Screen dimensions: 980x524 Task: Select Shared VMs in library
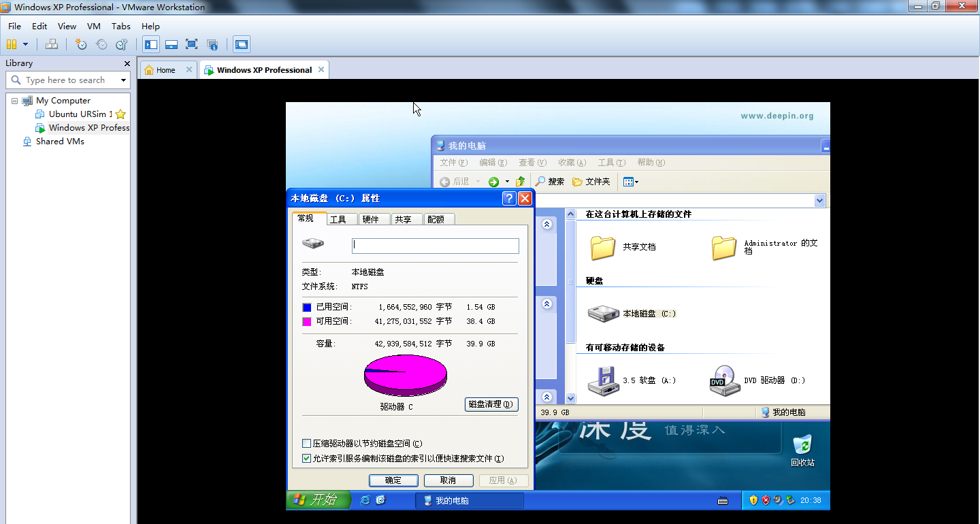click(x=60, y=141)
